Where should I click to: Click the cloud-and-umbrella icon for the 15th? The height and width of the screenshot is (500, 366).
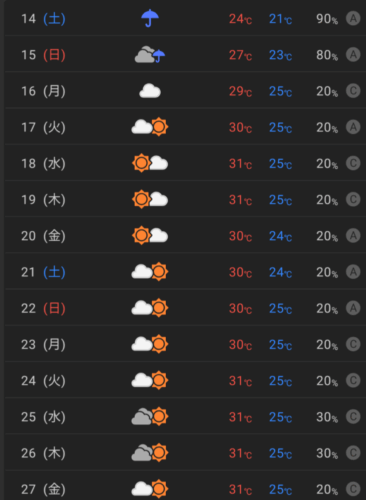[150, 54]
